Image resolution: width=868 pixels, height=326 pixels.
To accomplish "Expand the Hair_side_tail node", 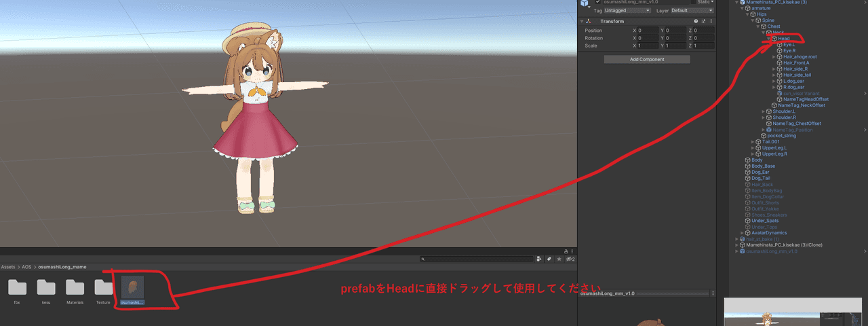I will coord(774,75).
